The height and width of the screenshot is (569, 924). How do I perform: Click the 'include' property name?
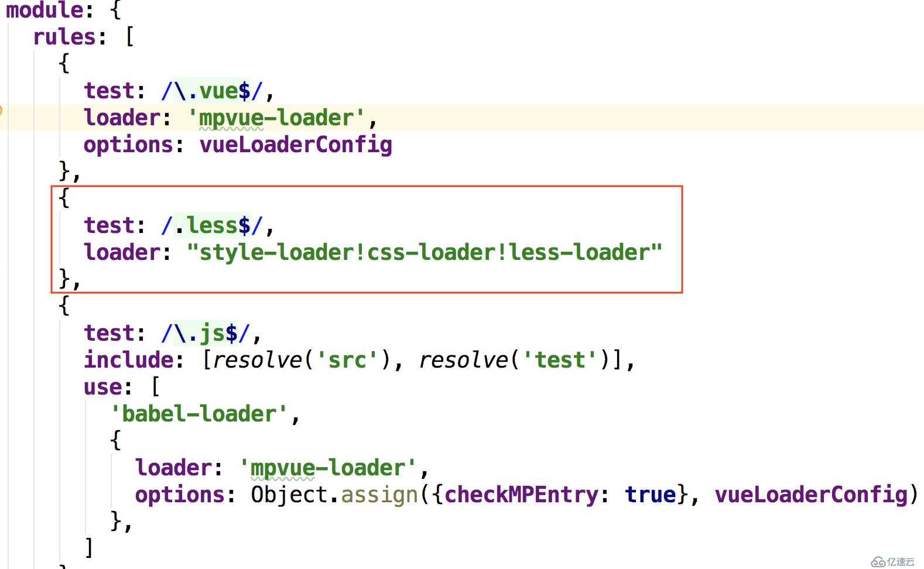point(129,360)
